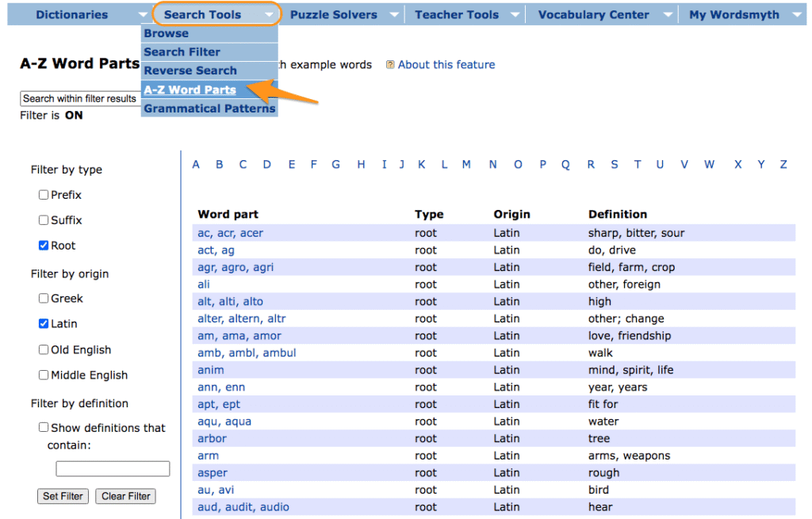Click the Clear Filter button
Screen dimensions: 812x519
(125, 496)
